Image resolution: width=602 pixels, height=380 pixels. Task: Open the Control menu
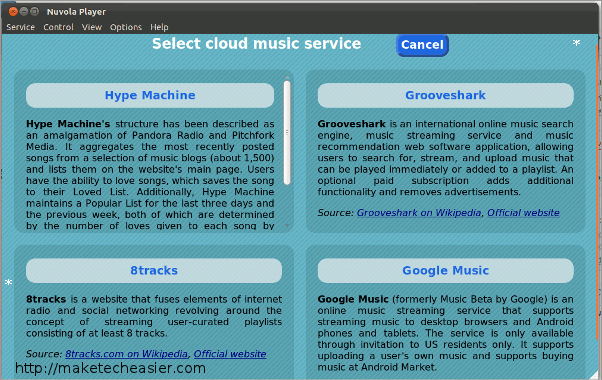pyautogui.click(x=58, y=27)
